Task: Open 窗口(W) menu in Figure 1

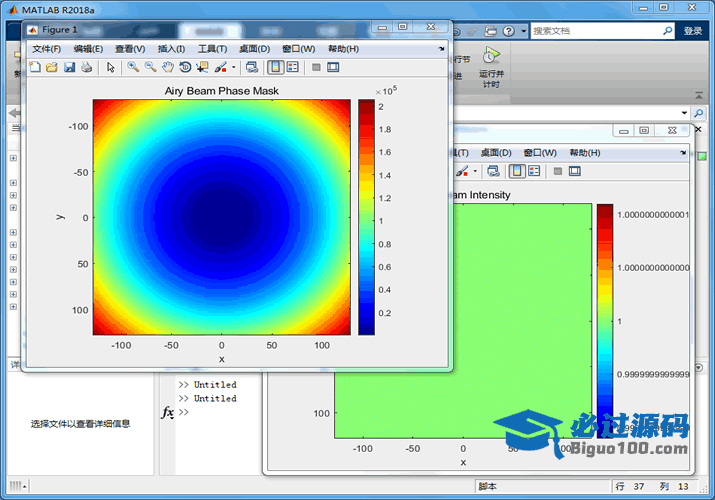Action: [298, 49]
